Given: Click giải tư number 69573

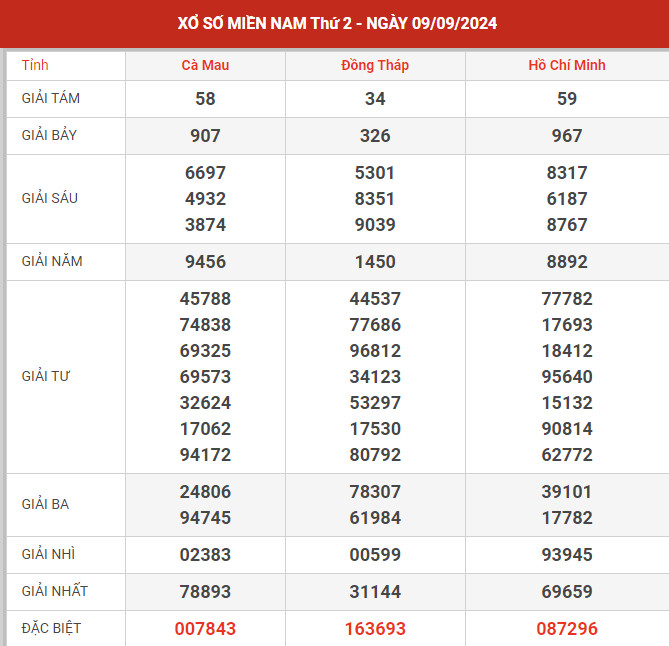Looking at the screenshot, I should [205, 377].
